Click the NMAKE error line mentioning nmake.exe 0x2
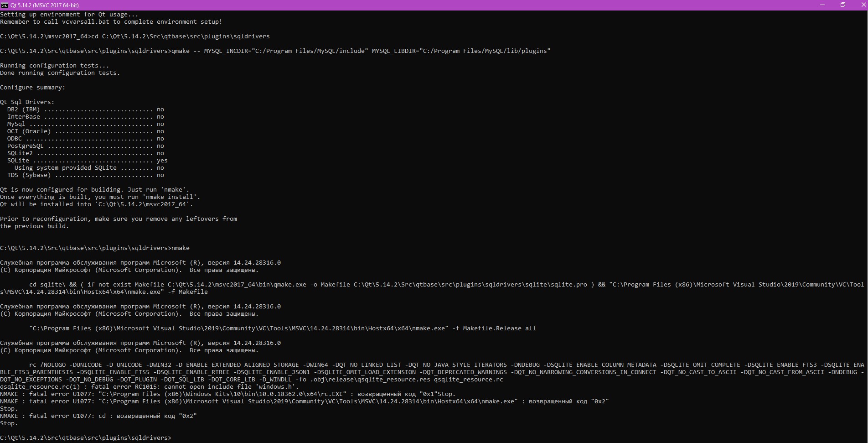The height and width of the screenshot is (443, 868). click(305, 401)
